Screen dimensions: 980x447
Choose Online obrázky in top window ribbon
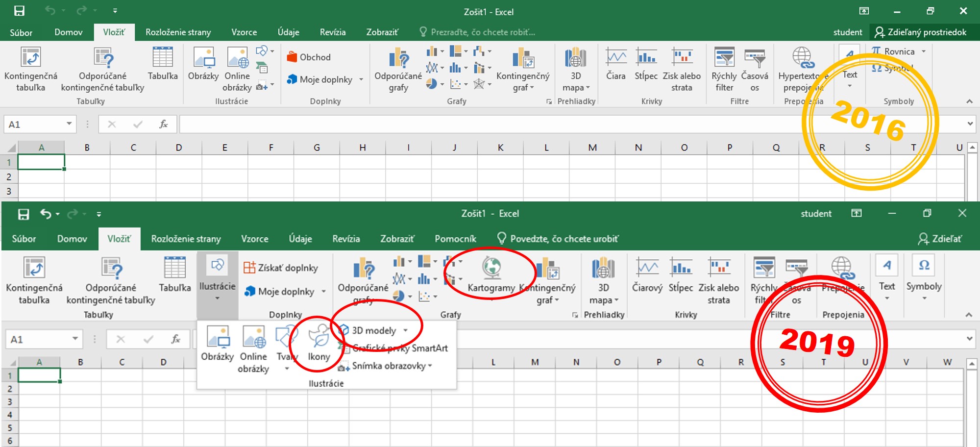[x=237, y=70]
